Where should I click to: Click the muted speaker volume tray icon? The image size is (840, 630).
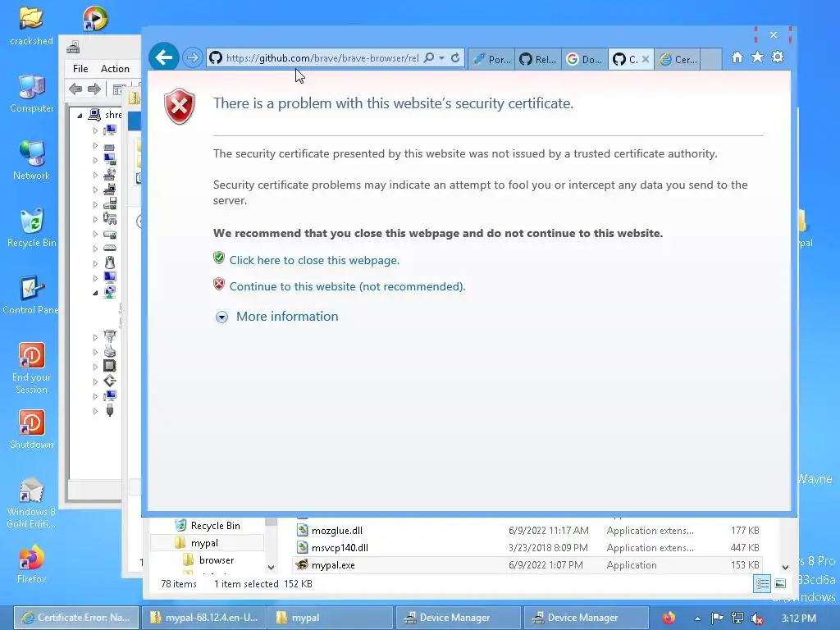pos(757,619)
